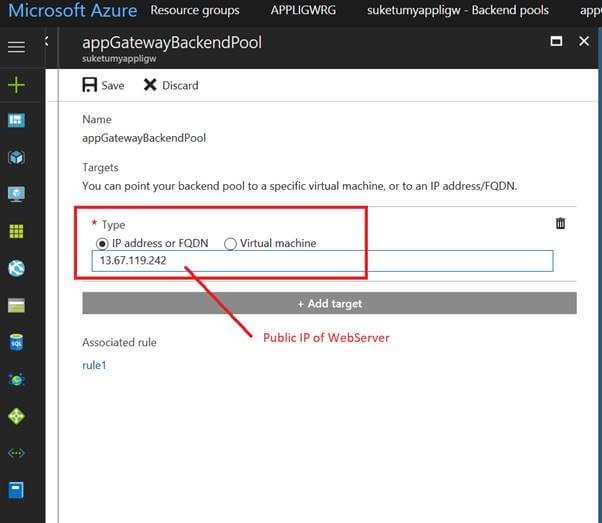
Task: Click the green plus New resource icon
Action: click(x=16, y=85)
